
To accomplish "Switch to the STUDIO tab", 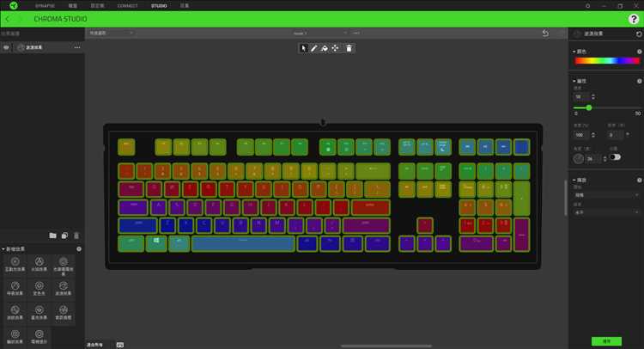I will 159,6.
